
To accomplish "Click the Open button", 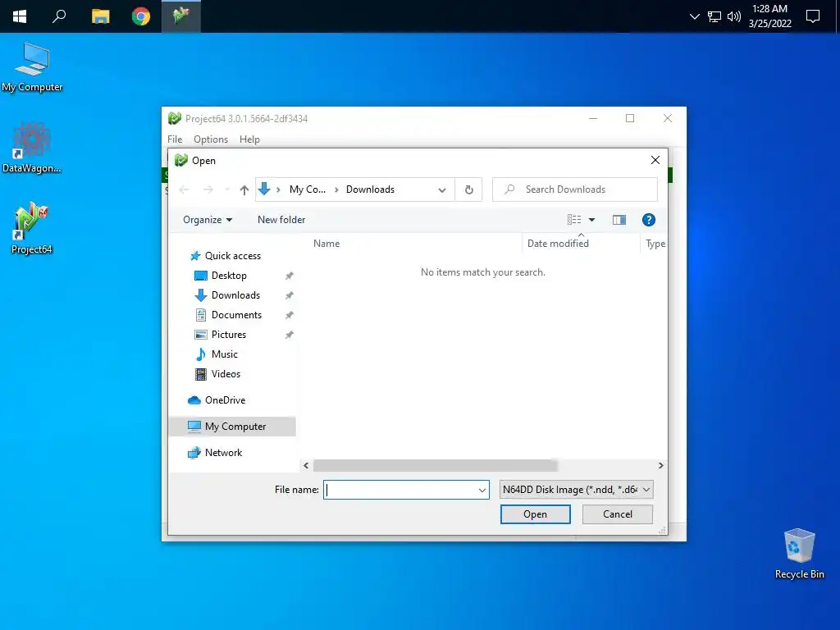I will click(x=535, y=514).
